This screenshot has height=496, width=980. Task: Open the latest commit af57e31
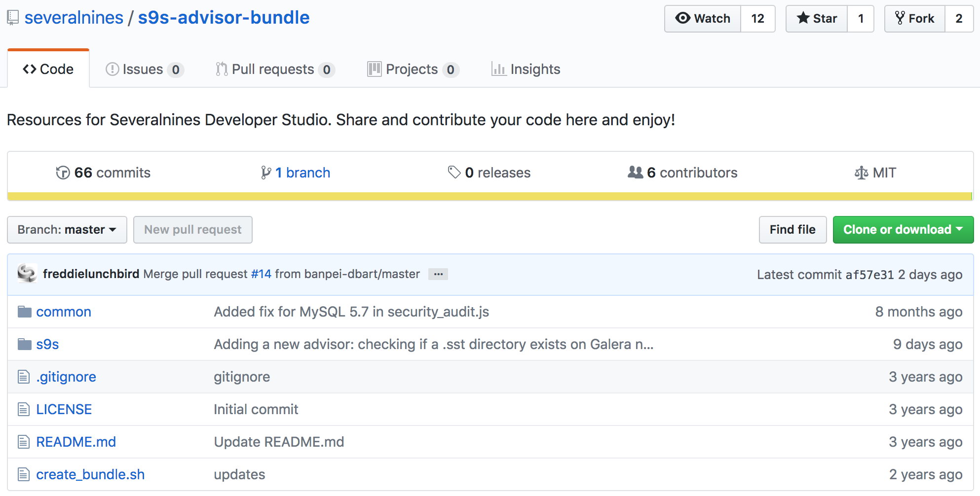pyautogui.click(x=869, y=275)
